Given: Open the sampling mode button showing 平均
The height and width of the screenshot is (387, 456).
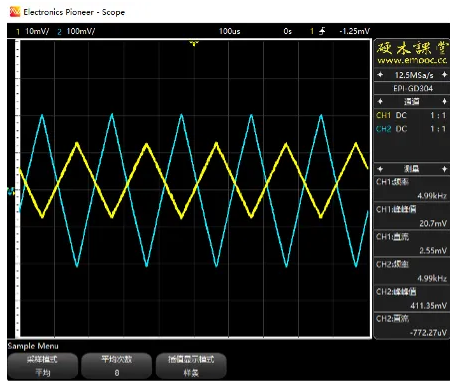Looking at the screenshot, I should pyautogui.click(x=43, y=366).
